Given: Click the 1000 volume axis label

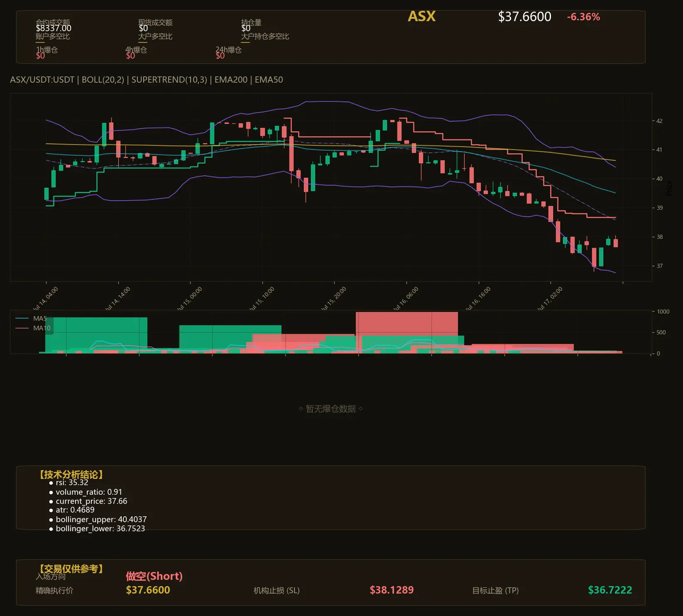Looking at the screenshot, I should click(663, 312).
